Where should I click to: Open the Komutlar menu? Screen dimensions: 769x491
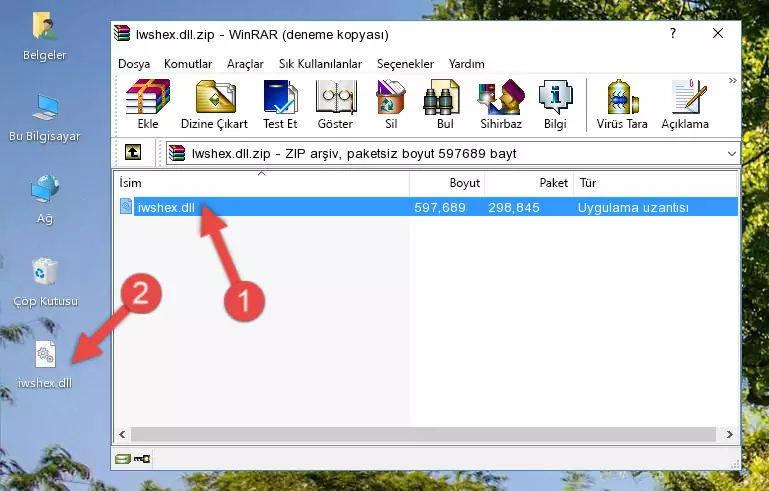[x=188, y=64]
